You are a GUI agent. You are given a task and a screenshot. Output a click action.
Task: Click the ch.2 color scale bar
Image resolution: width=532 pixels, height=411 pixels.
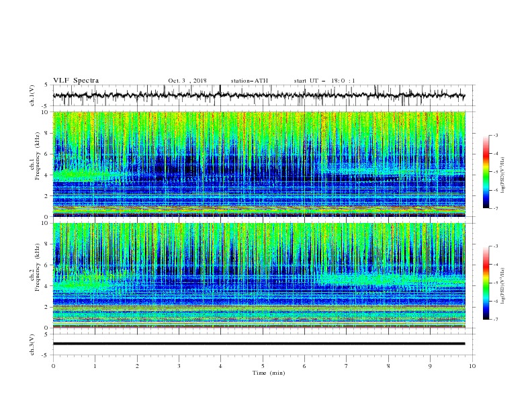click(x=486, y=283)
